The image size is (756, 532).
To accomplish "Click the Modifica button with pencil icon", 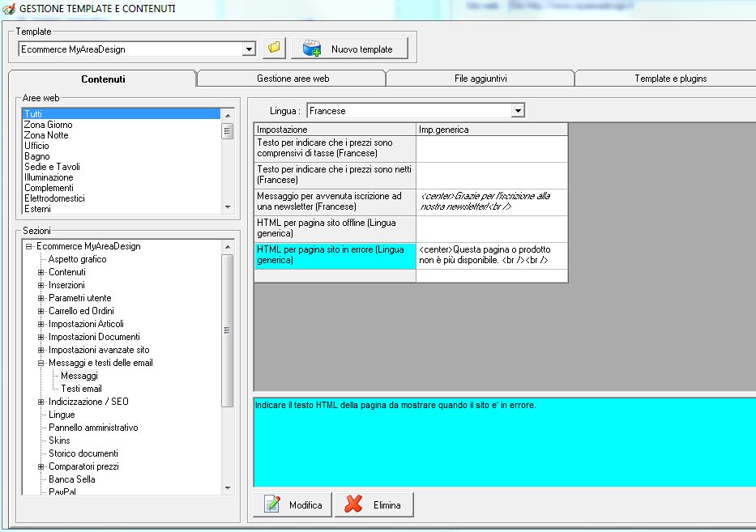I will [293, 504].
